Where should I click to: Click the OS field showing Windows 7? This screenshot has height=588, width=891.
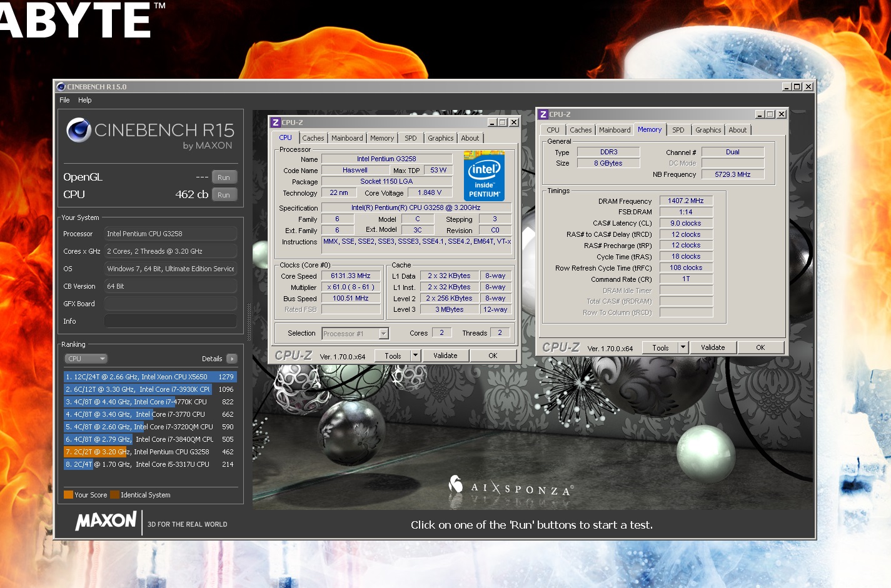tap(171, 269)
